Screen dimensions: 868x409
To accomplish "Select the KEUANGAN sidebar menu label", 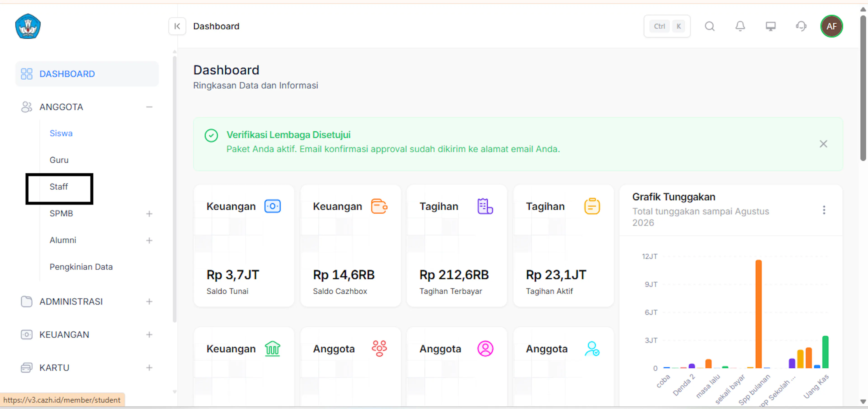I will pos(64,335).
